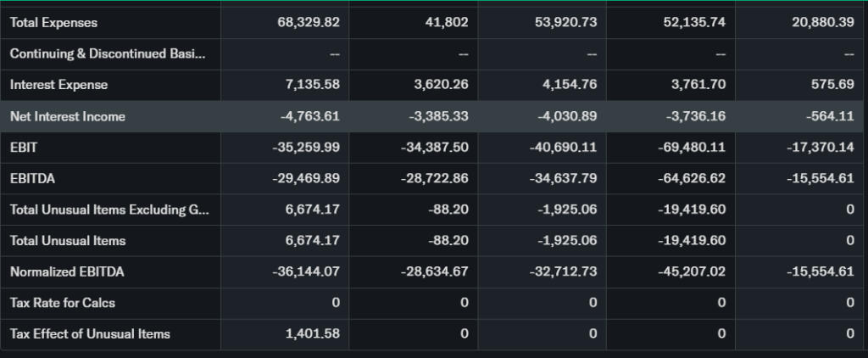The width and height of the screenshot is (868, 358).
Task: Click Tax Effect value 1,401.58
Action: tap(314, 334)
